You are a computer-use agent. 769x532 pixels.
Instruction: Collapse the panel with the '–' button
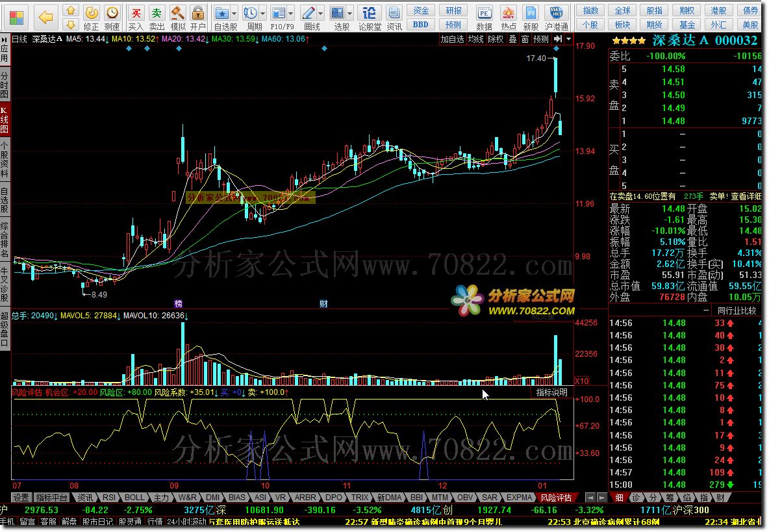point(706,311)
